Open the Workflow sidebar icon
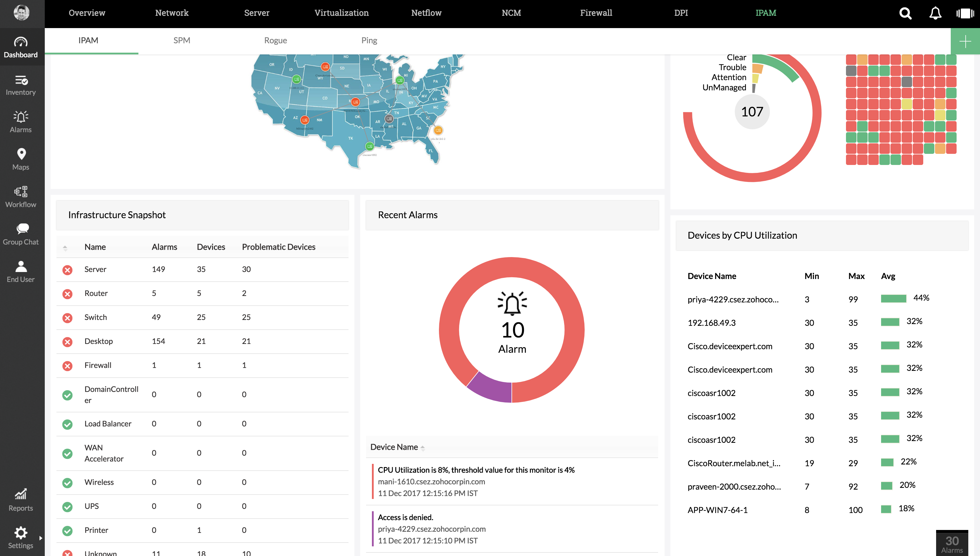980x556 pixels. pyautogui.click(x=21, y=196)
